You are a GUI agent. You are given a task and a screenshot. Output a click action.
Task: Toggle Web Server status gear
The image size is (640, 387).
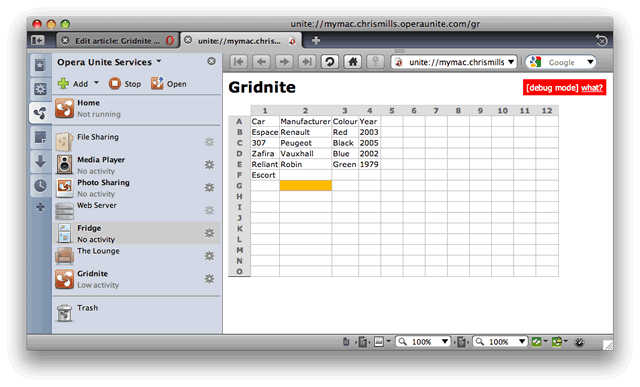(x=209, y=210)
